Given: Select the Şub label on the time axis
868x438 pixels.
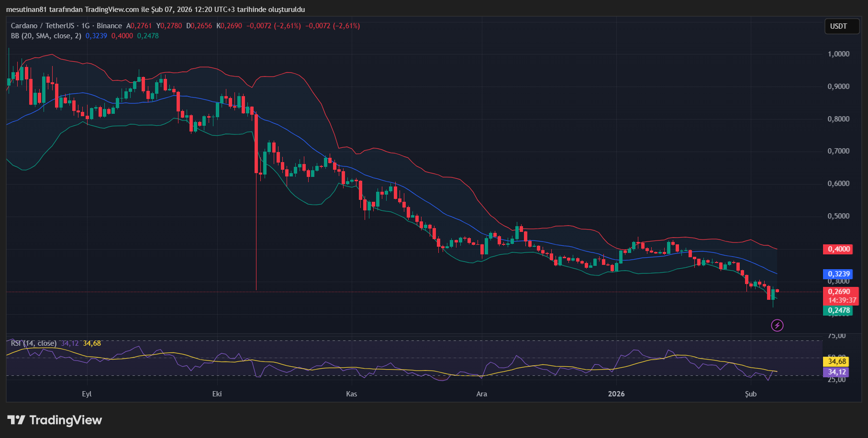Looking at the screenshot, I should pyautogui.click(x=751, y=394).
